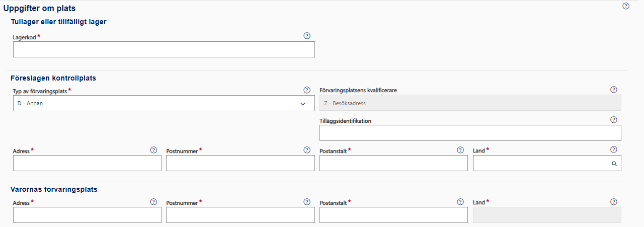Focus the Tilläggsidentifikation text field
Screen dimensions: 644x227
pyautogui.click(x=470, y=133)
